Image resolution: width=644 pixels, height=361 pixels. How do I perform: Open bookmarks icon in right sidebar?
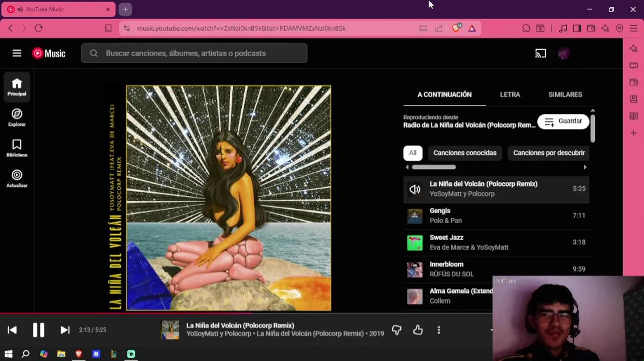pos(633,99)
